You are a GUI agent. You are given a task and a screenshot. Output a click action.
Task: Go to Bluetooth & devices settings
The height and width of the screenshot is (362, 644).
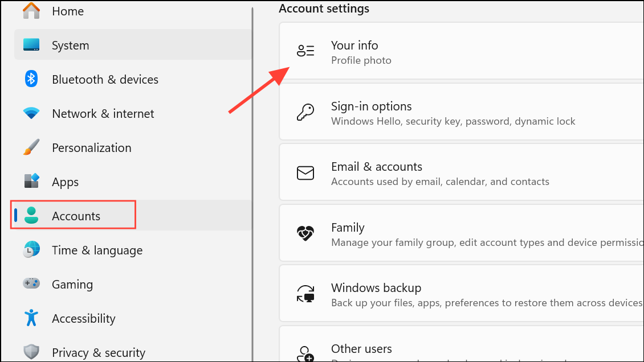[133, 79]
